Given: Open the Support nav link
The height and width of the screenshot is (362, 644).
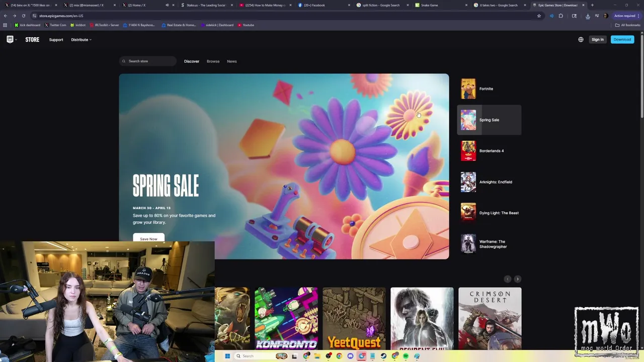Looking at the screenshot, I should coord(56,39).
